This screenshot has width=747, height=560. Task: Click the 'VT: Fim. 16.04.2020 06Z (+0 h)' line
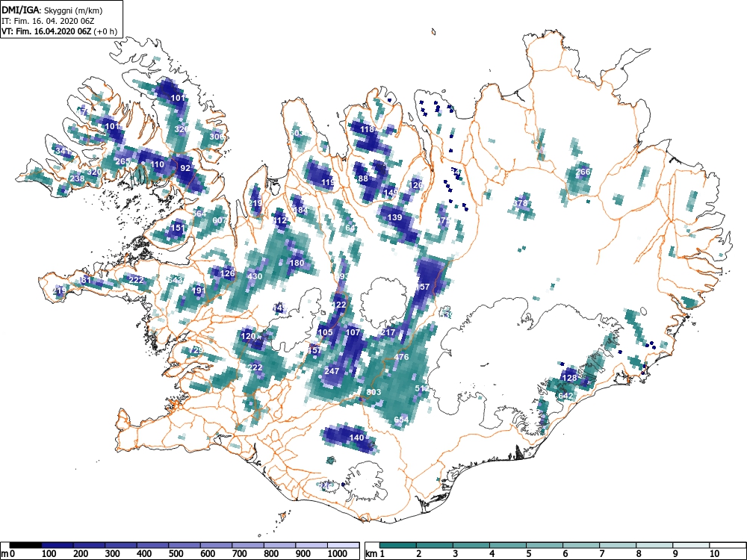(59, 31)
